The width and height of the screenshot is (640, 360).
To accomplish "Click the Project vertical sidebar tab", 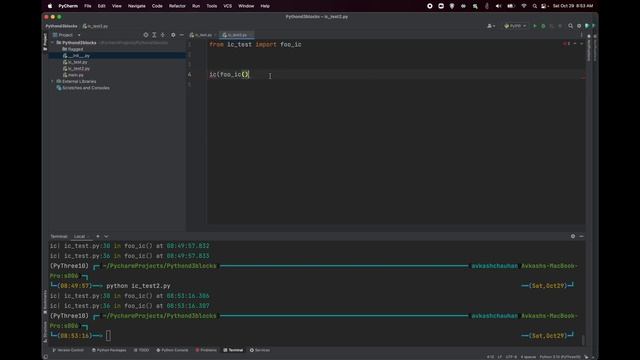I will point(45,42).
